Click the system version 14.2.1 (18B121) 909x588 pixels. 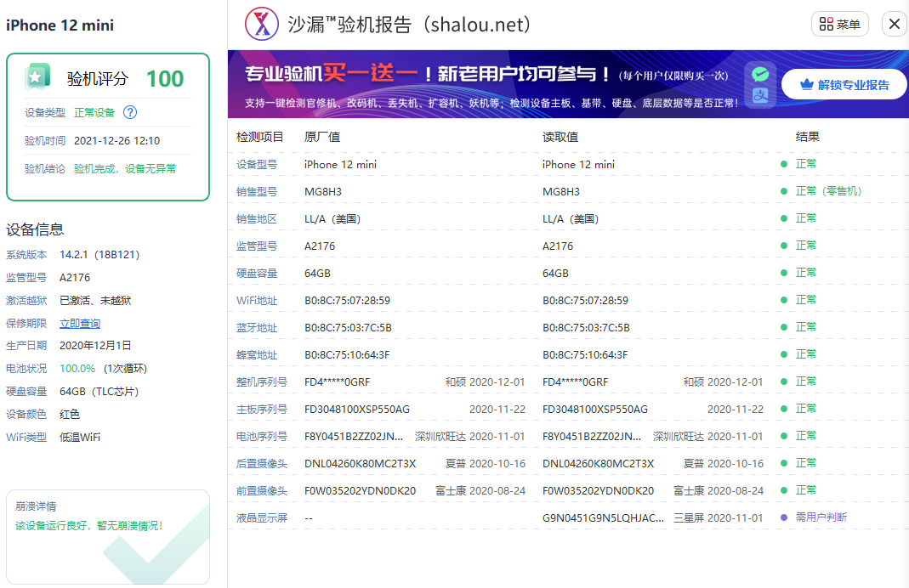point(99,255)
